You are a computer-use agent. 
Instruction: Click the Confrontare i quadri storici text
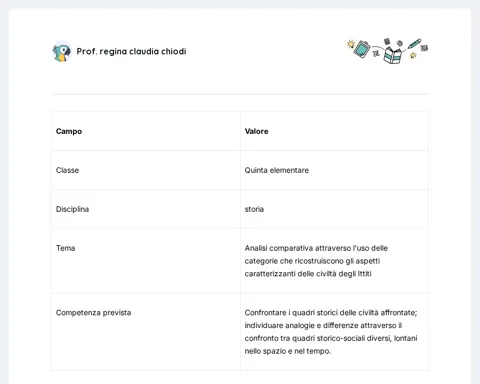[x=331, y=313]
